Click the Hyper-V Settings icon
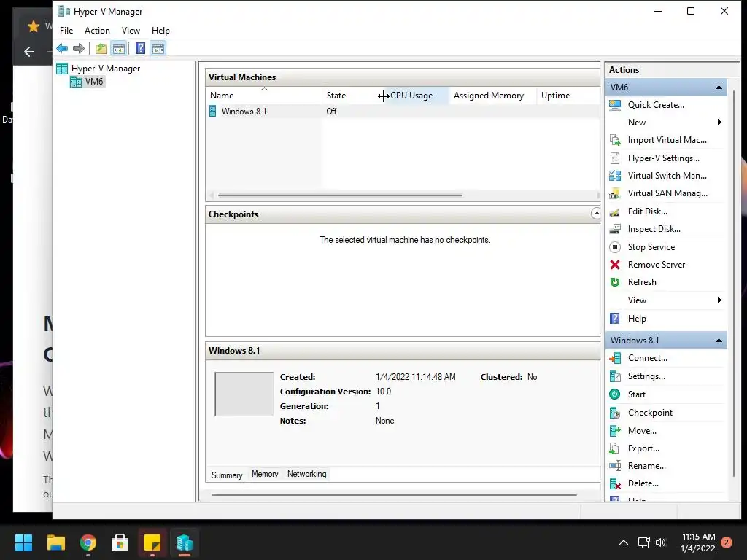 (615, 158)
